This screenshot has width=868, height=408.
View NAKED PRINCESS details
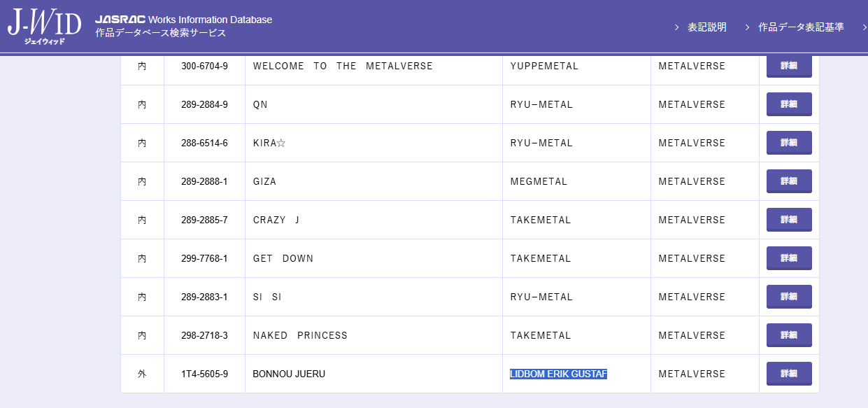click(789, 335)
